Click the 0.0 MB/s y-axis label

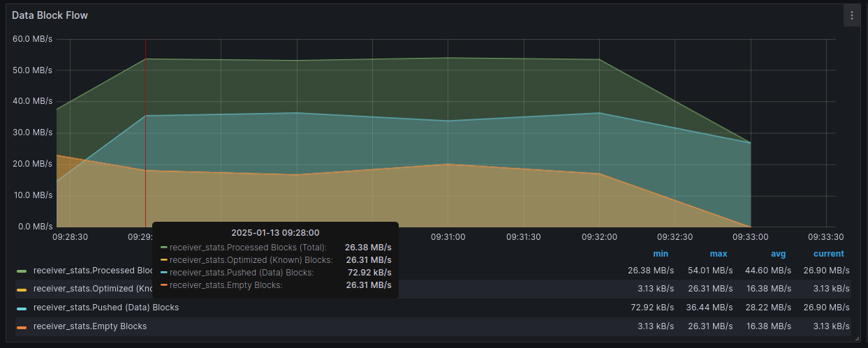[x=35, y=227]
